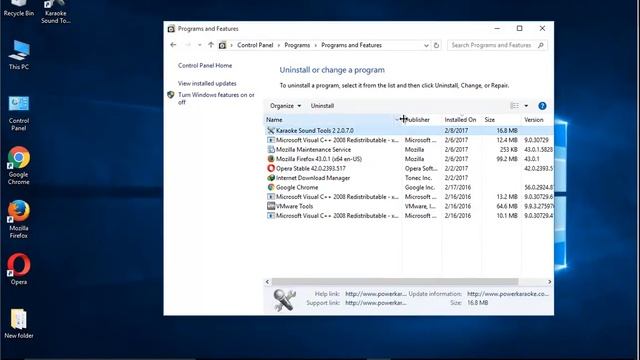Click Mozilla Firefox row icon
640x360 pixels.
pos(271,159)
